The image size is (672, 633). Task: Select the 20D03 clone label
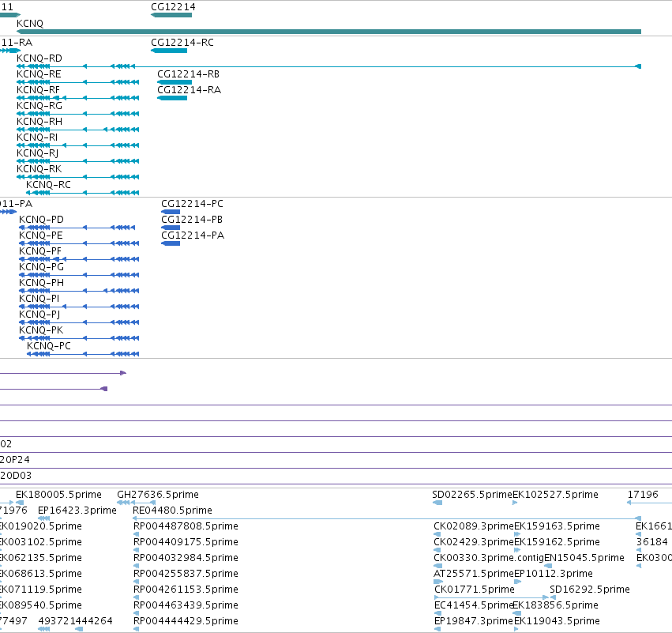click(16, 476)
